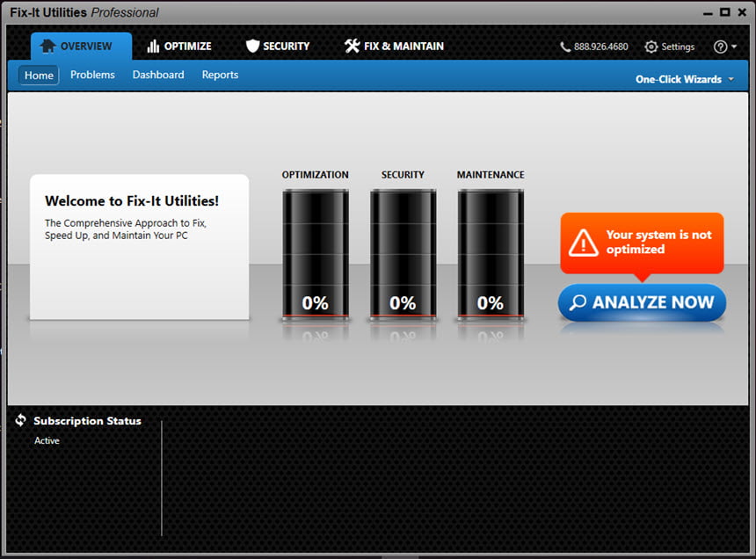Click the Active subscription status text
Screen dimensions: 756x559
click(x=47, y=440)
